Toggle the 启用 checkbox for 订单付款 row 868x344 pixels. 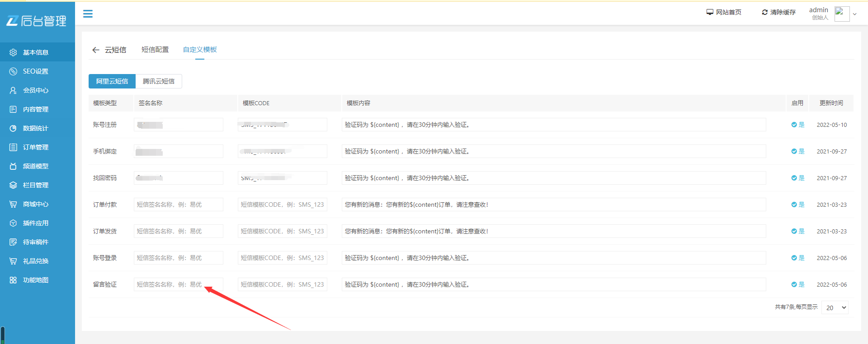[794, 205]
